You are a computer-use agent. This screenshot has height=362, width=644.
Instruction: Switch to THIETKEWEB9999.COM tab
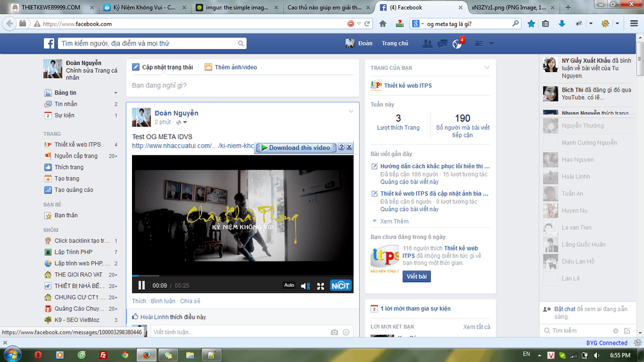(51, 7)
